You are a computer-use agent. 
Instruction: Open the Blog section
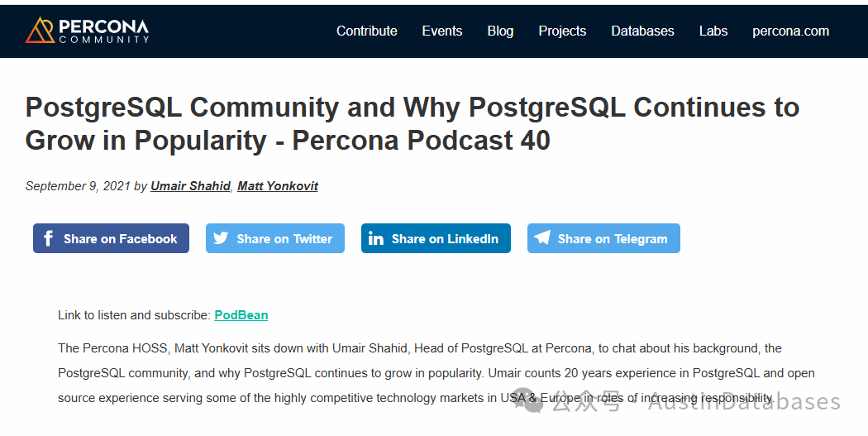500,31
